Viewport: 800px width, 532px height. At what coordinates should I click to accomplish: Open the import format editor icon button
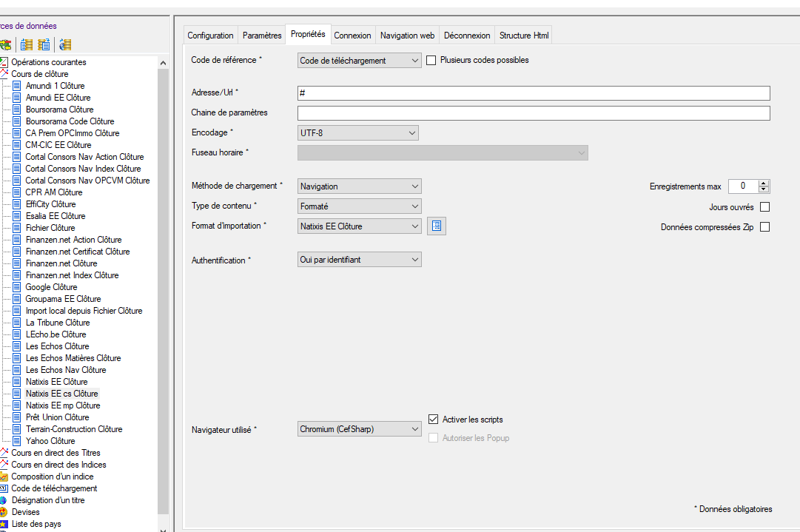(437, 226)
